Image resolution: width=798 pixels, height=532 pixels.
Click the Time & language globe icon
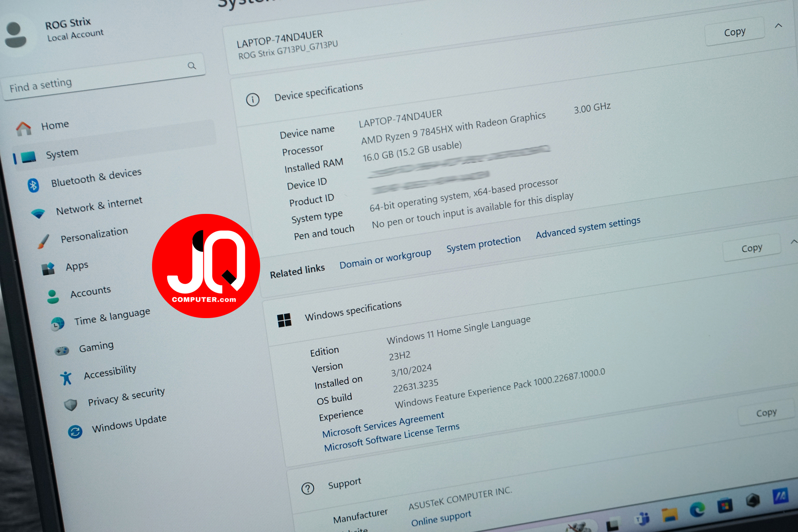click(58, 324)
